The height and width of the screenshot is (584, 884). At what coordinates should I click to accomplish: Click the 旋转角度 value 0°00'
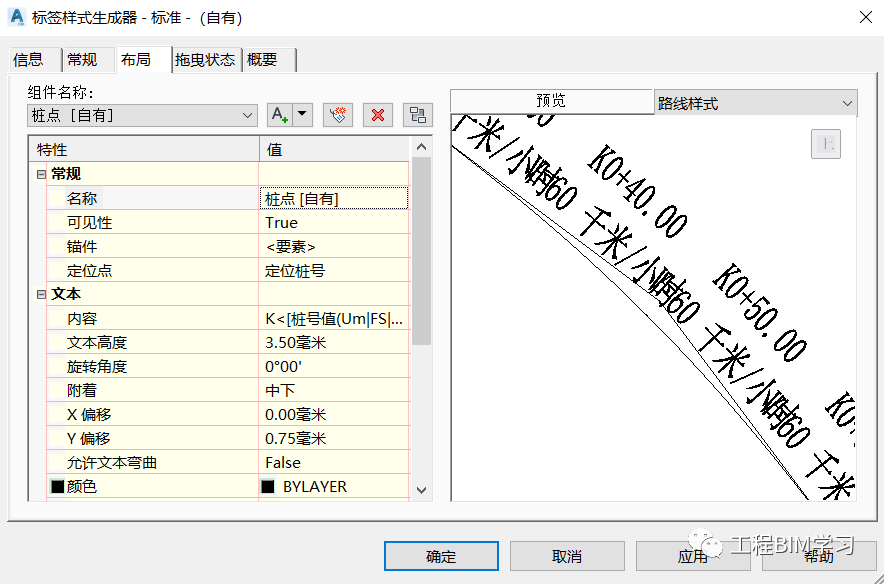[x=334, y=367]
